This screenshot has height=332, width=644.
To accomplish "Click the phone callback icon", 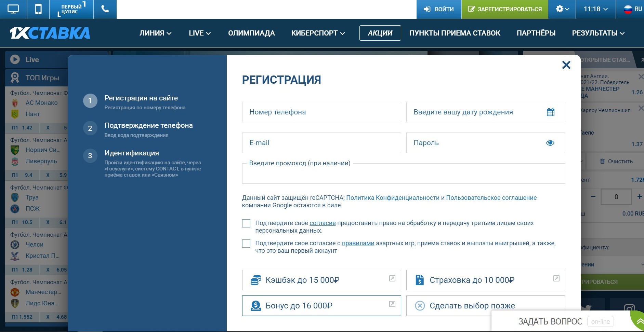I will coord(105,9).
